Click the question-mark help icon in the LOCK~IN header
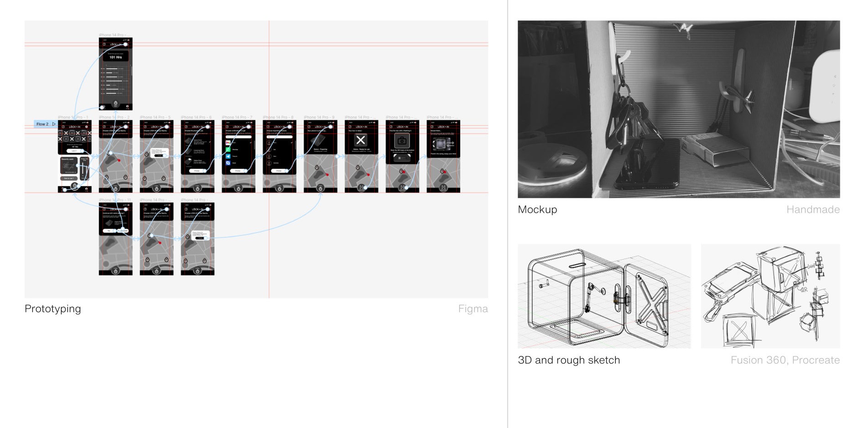 click(x=63, y=127)
